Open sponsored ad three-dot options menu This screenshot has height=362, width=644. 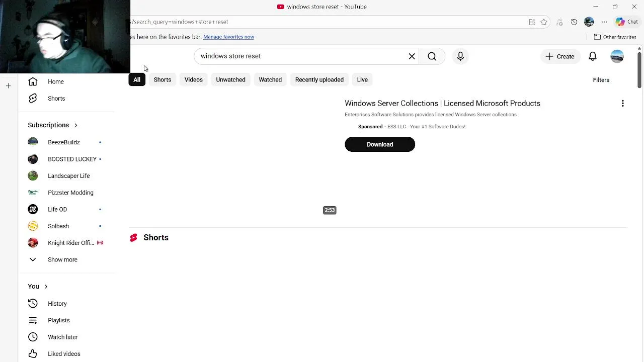623,104
